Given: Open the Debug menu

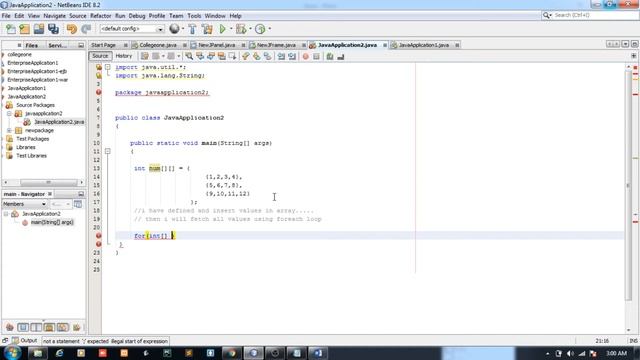Looking at the screenshot, I should coord(137,16).
